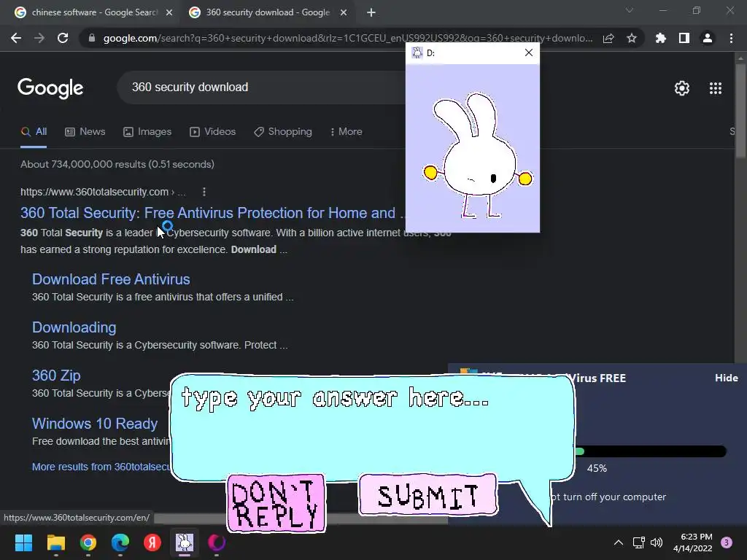Open Chrome three-dot menu
This screenshot has height=560, width=747.
(731, 38)
